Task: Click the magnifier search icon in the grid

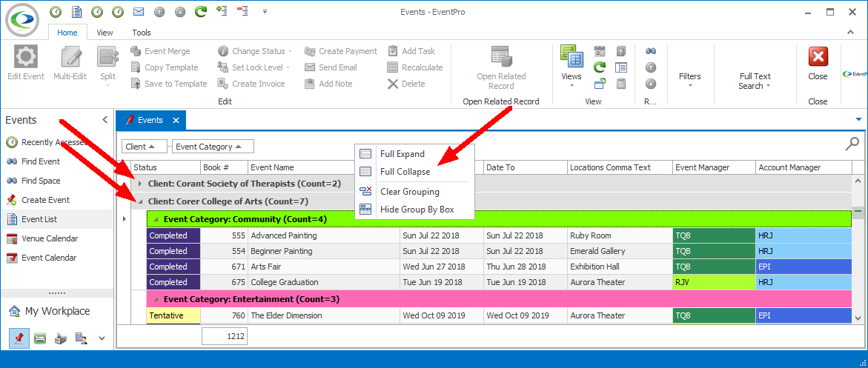Action: (x=852, y=144)
